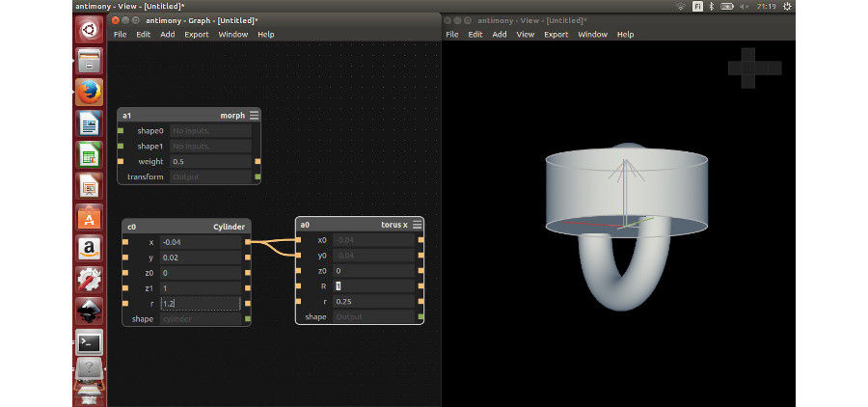The image size is (868, 407).
Task: Open Help menu in the View window
Action: [626, 35]
